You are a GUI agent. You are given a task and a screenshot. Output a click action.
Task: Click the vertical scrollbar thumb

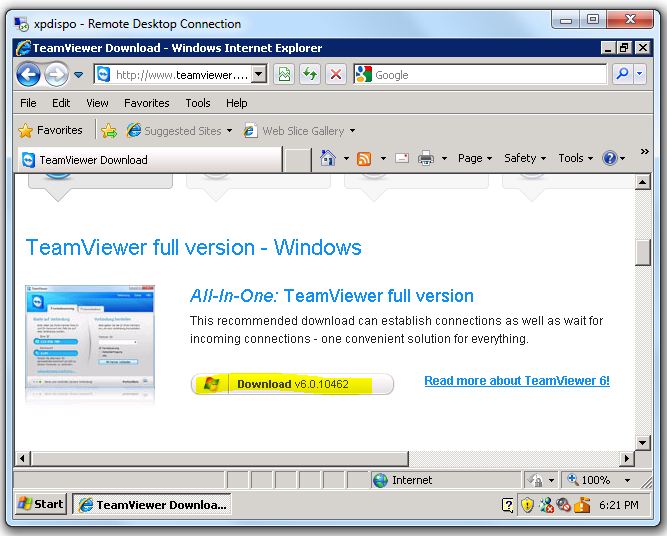coord(643,252)
